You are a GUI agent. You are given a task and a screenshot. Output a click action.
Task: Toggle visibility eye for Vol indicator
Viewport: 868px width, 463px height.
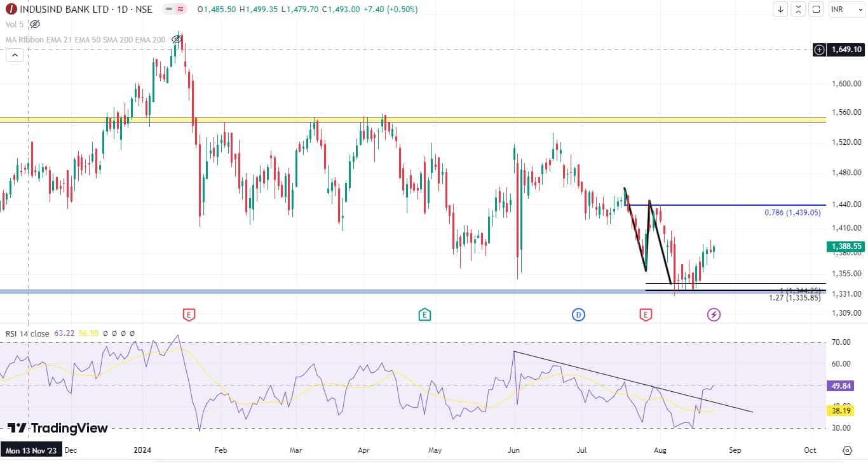35,24
